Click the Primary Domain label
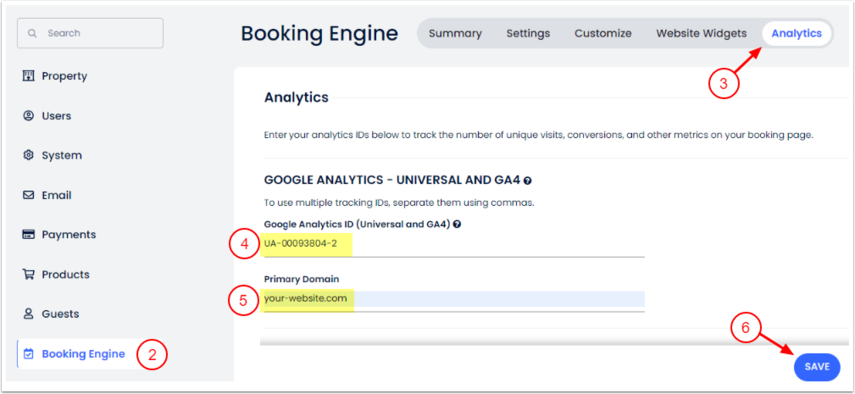 (x=302, y=279)
